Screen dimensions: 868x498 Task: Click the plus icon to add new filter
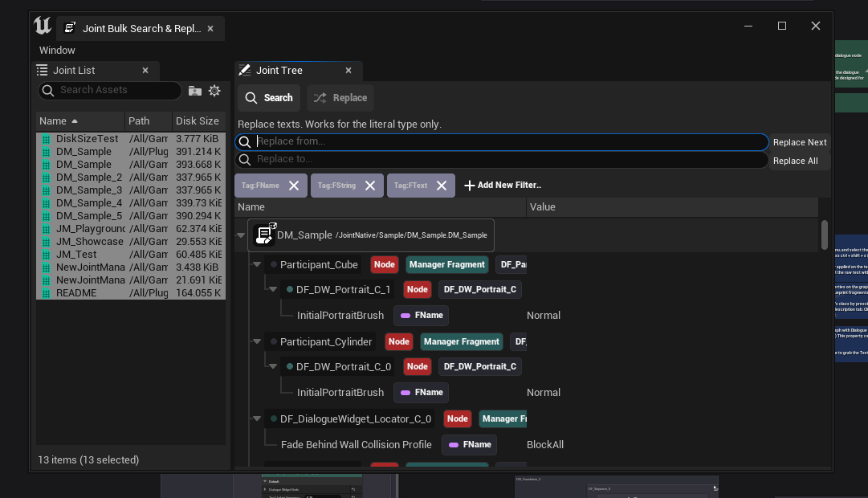point(470,186)
